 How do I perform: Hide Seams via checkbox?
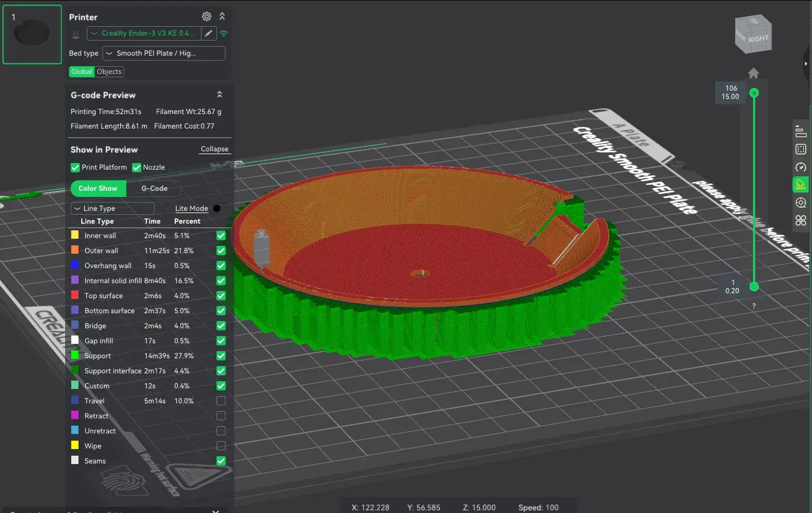[221, 461]
